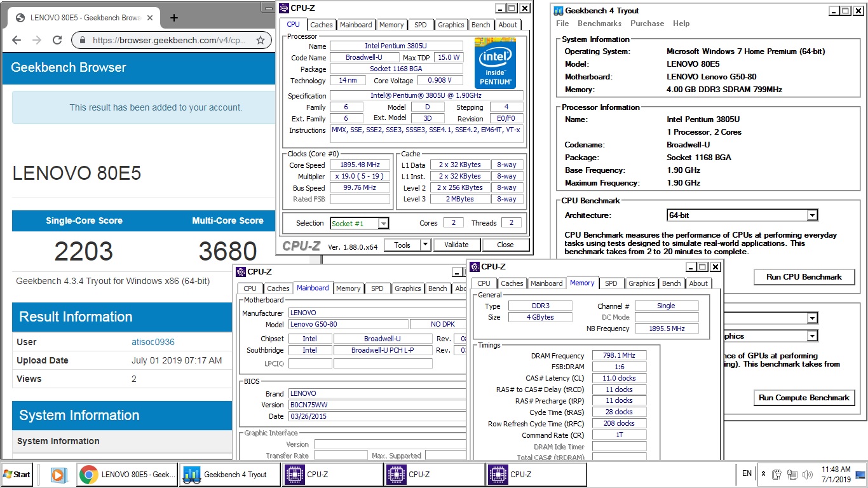Show hidden tray icons with the double chevron
The width and height of the screenshot is (868, 488).
tap(763, 475)
